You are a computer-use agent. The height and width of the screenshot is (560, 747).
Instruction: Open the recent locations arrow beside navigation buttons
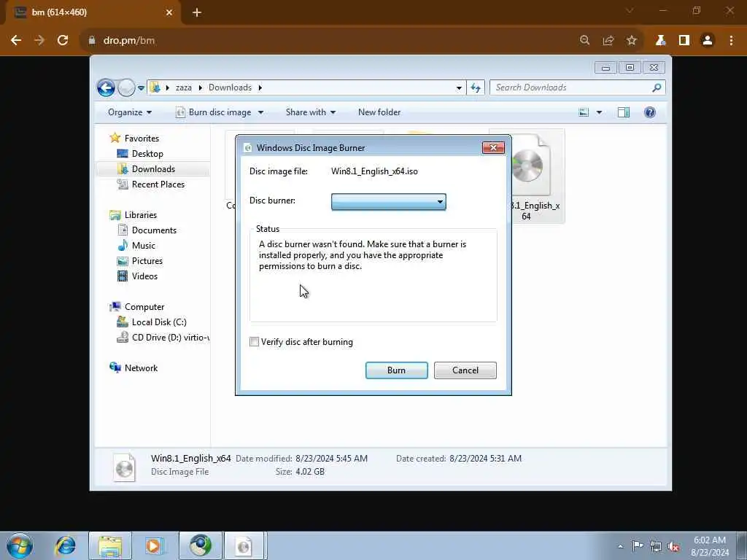141,88
